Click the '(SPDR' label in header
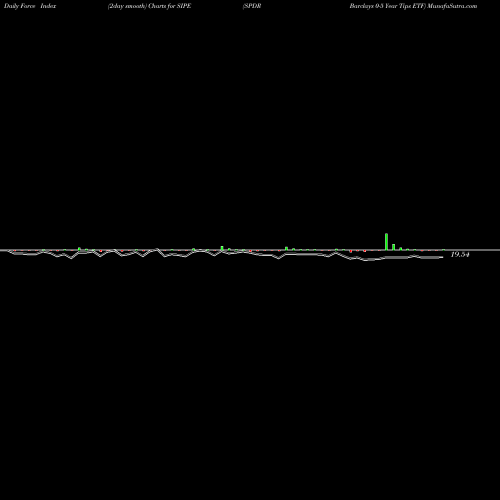Screen dimensions: 500x500 point(252,6)
